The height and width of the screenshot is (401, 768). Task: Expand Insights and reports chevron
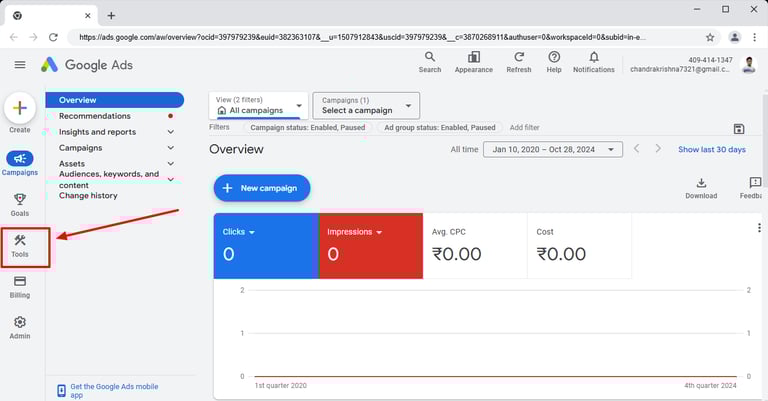[x=170, y=132]
